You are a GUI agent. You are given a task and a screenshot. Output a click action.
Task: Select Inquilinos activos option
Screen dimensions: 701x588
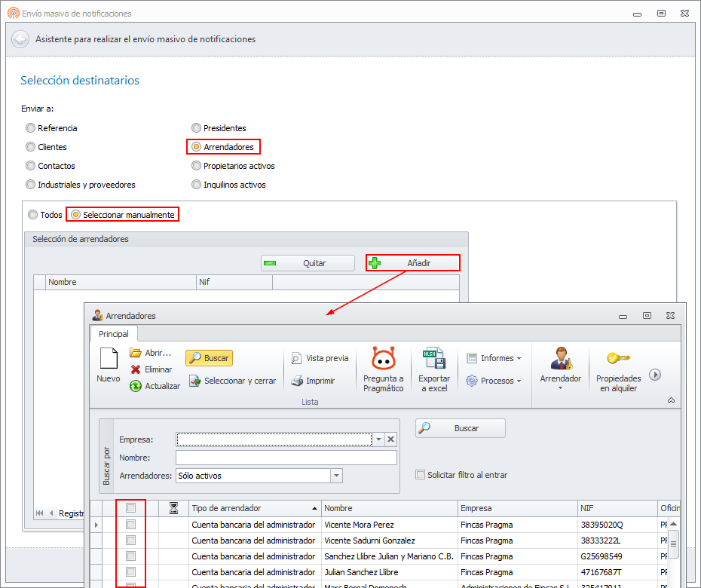click(x=196, y=184)
